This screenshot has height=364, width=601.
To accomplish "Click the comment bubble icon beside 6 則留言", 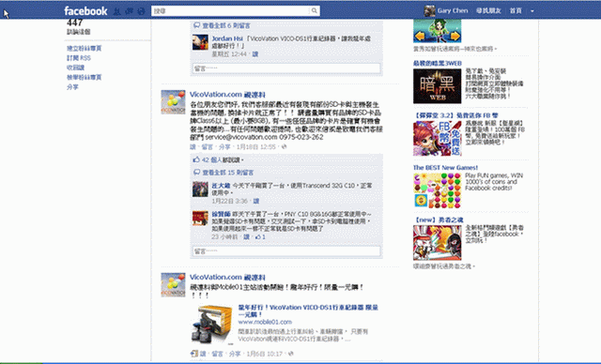I will click(x=196, y=25).
